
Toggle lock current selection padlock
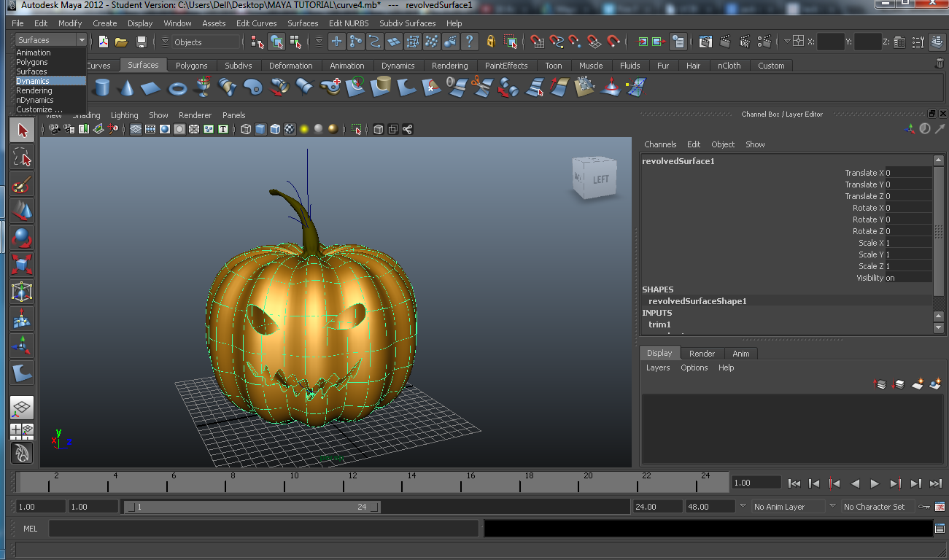491,42
